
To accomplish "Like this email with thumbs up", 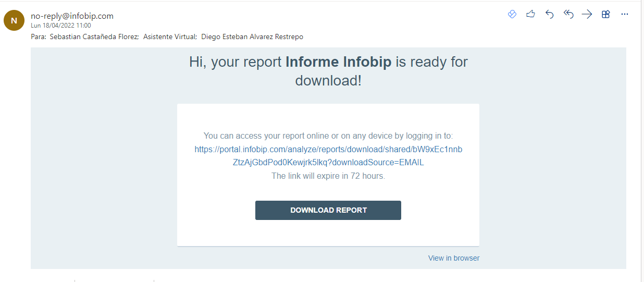I will (x=530, y=15).
